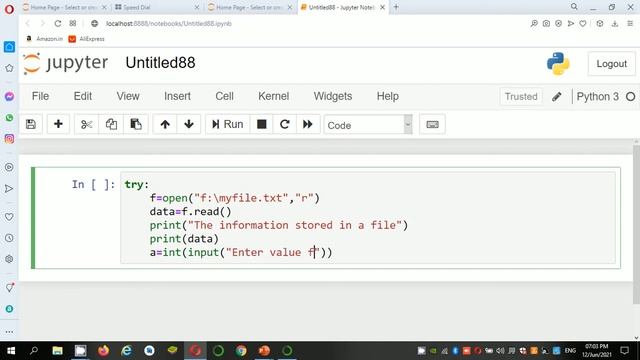Open the Cell menu
Screen dimensions: 640x360
224,96
